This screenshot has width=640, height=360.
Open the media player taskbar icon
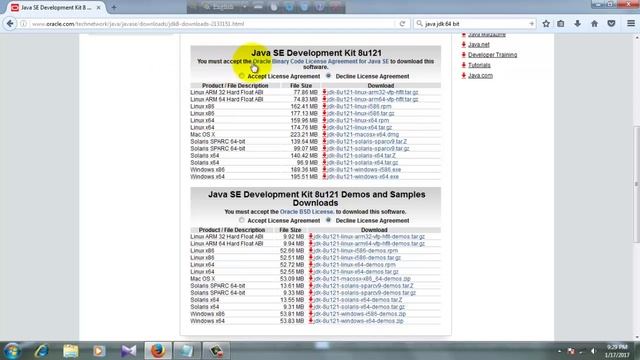[99, 351]
